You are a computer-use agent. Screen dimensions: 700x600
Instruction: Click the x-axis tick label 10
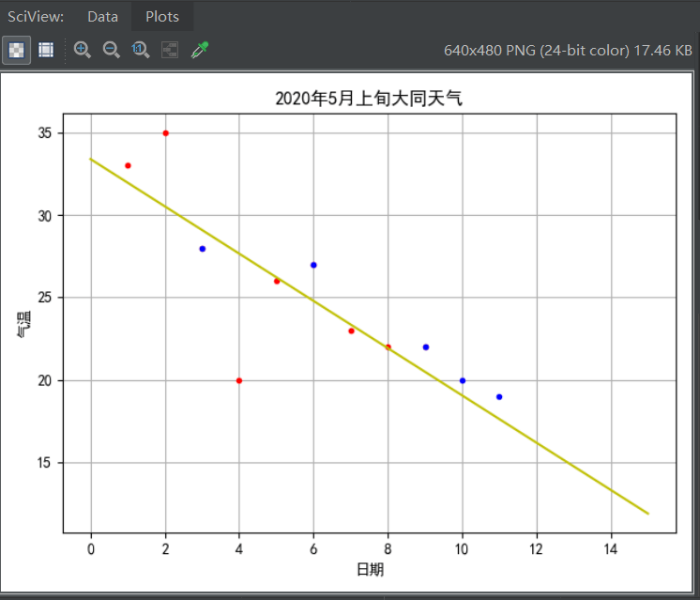click(x=462, y=548)
